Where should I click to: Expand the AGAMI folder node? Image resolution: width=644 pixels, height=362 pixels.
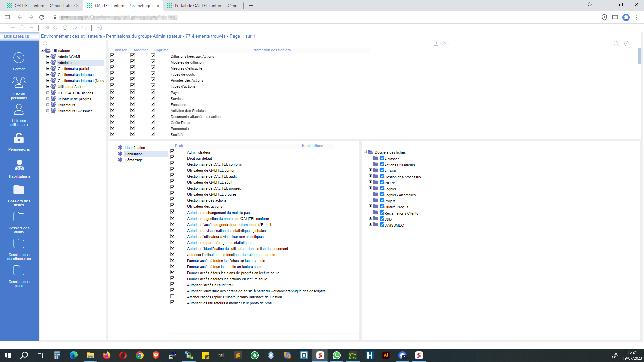(370, 170)
